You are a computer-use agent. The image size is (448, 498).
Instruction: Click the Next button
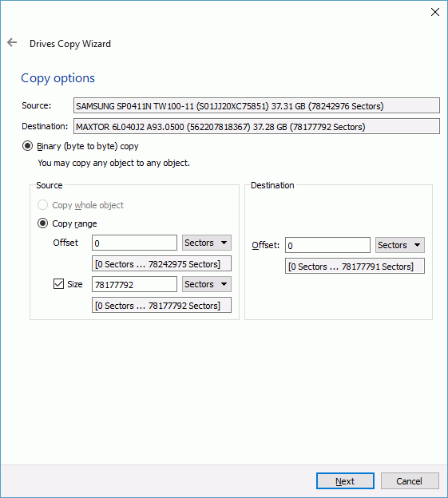345,481
